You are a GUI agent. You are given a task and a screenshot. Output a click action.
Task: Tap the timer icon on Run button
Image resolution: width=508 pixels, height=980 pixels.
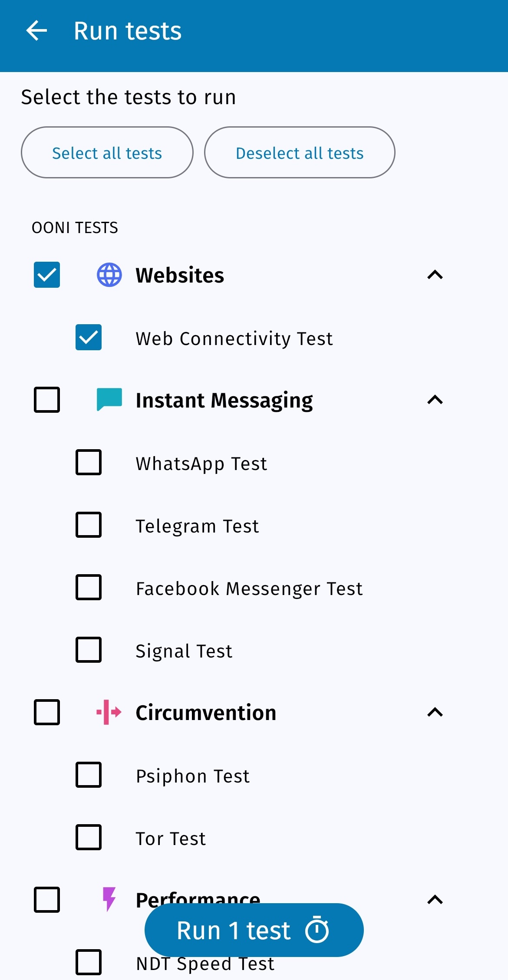[x=317, y=930]
